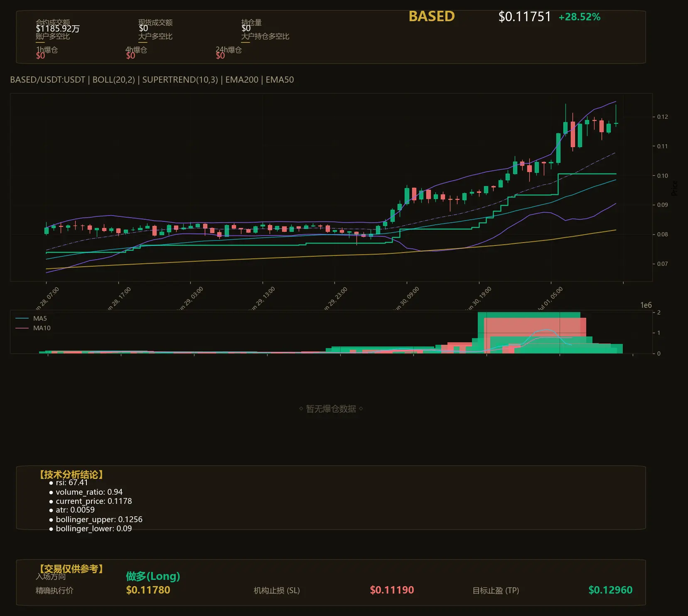Click the 0.11 price axis label
Screen dimensions: 688x616
[x=662, y=146]
